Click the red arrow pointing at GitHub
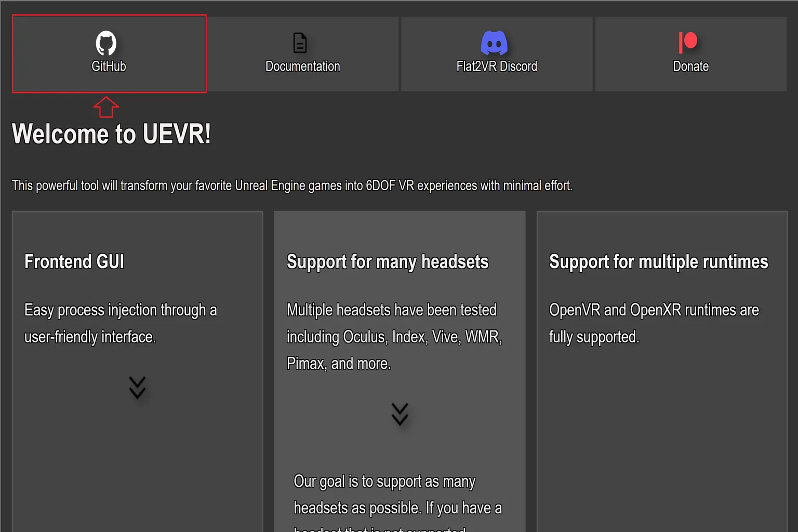 tap(106, 108)
